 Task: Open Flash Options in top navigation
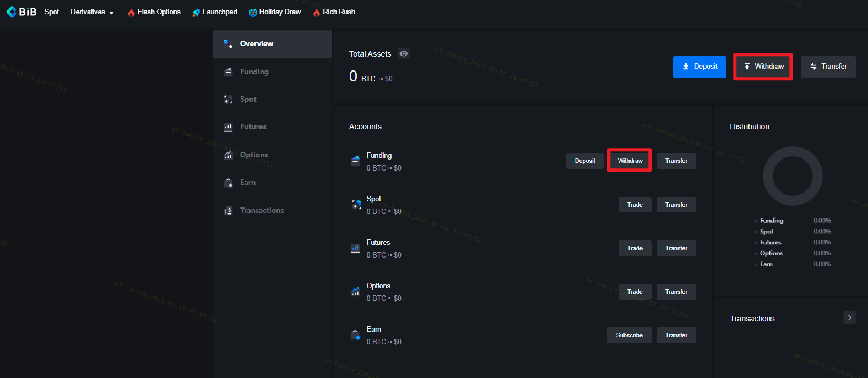(154, 12)
